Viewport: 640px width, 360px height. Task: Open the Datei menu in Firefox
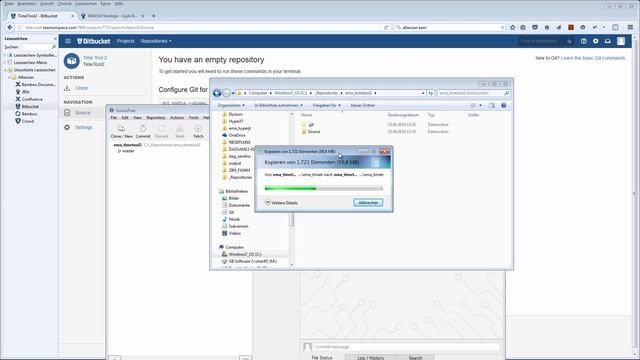click(x=9, y=4)
